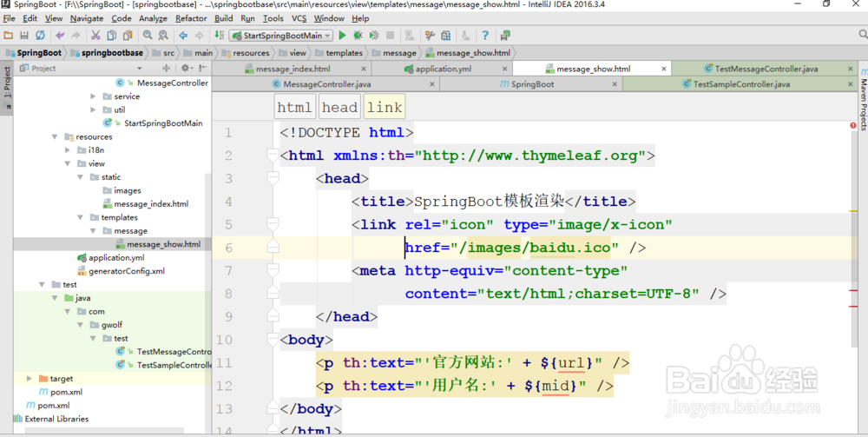
Task: Switch to application.yml tab
Action: point(443,69)
